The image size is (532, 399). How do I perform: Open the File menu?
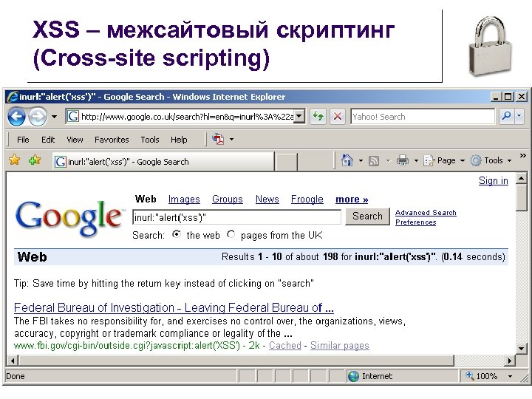tap(23, 140)
